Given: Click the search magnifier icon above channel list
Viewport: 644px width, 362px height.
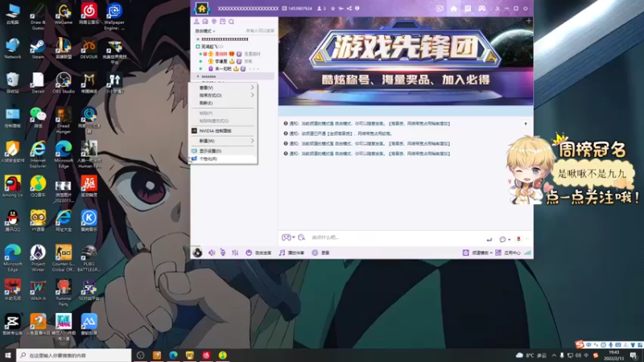Looking at the screenshot, I should [x=231, y=22].
